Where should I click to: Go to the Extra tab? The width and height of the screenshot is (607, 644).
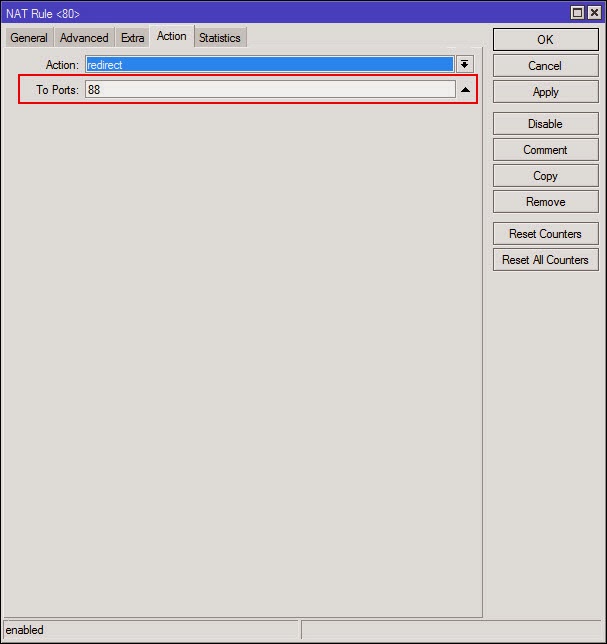pyautogui.click(x=133, y=38)
